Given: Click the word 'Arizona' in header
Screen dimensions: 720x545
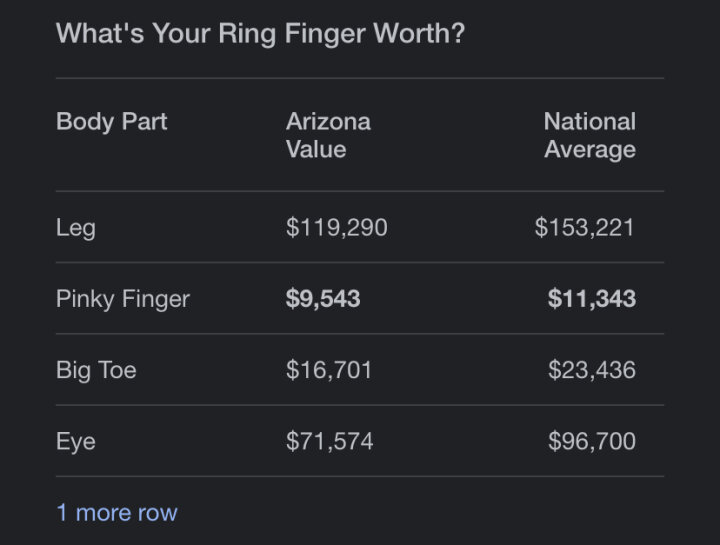Looking at the screenshot, I should click(x=328, y=122).
